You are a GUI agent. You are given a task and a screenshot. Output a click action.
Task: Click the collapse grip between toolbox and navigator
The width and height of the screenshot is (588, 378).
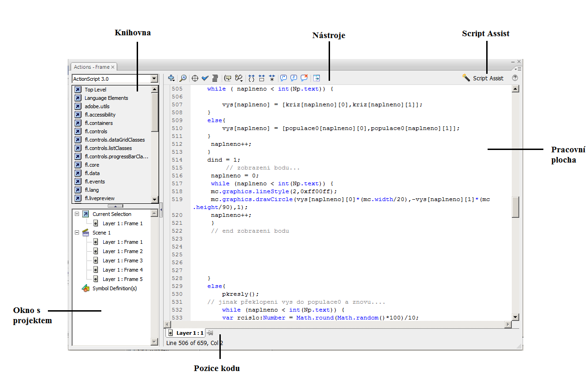(115, 206)
